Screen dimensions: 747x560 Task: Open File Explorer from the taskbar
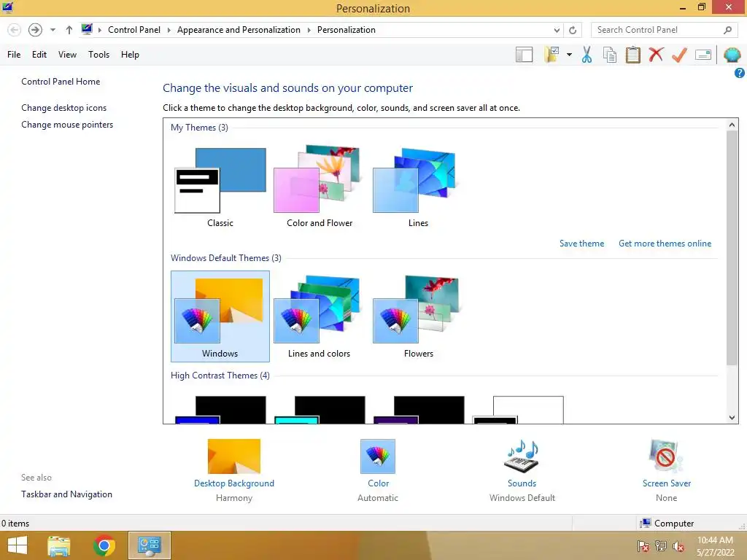tap(59, 545)
